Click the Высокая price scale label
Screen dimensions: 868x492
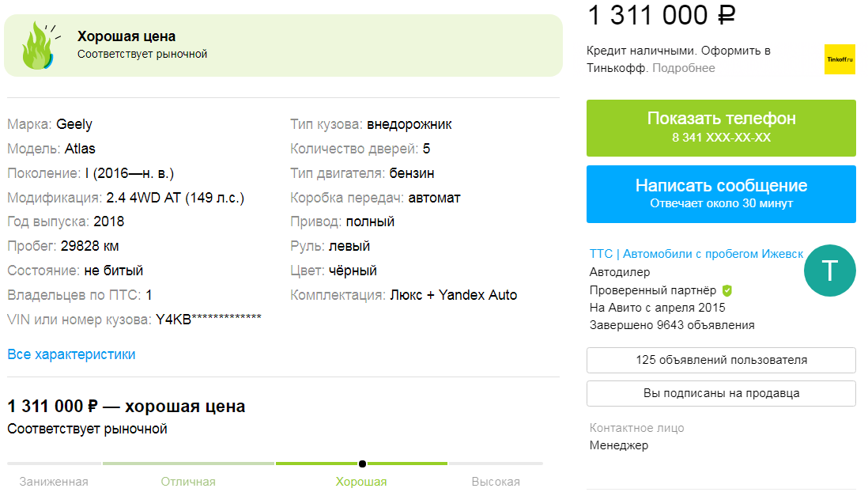click(496, 482)
